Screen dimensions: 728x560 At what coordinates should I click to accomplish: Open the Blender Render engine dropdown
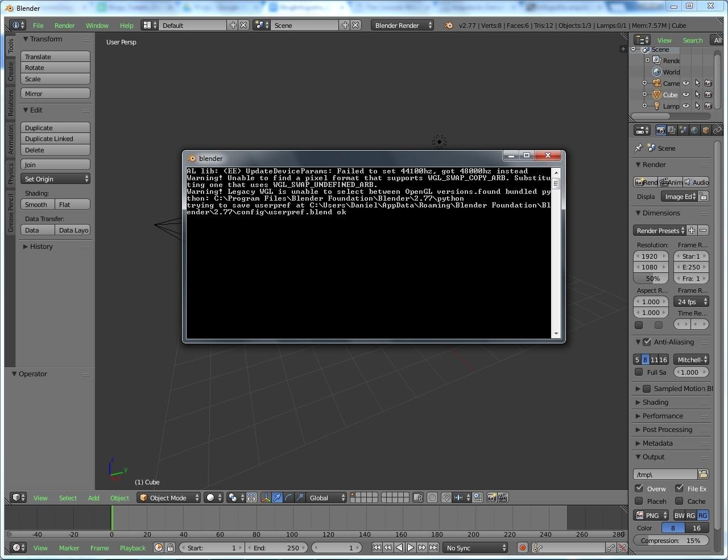point(402,25)
